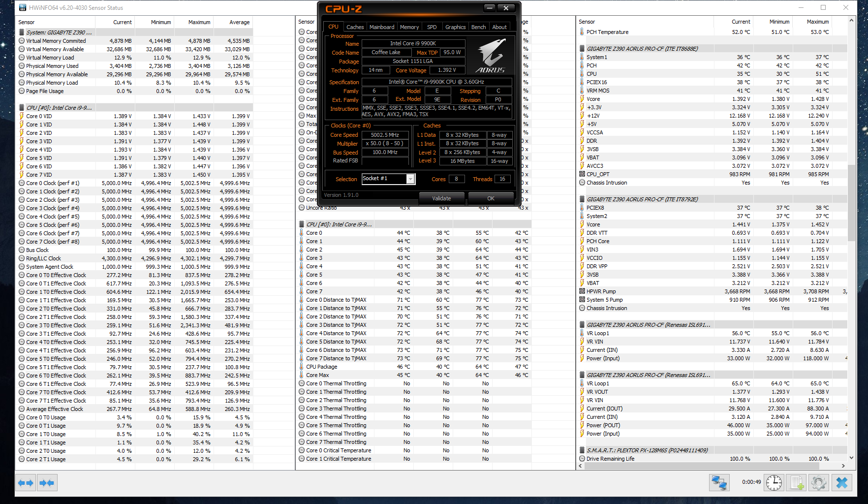Click the icon beside Drive Remaining Life
This screenshot has width=868, height=504.
point(582,459)
